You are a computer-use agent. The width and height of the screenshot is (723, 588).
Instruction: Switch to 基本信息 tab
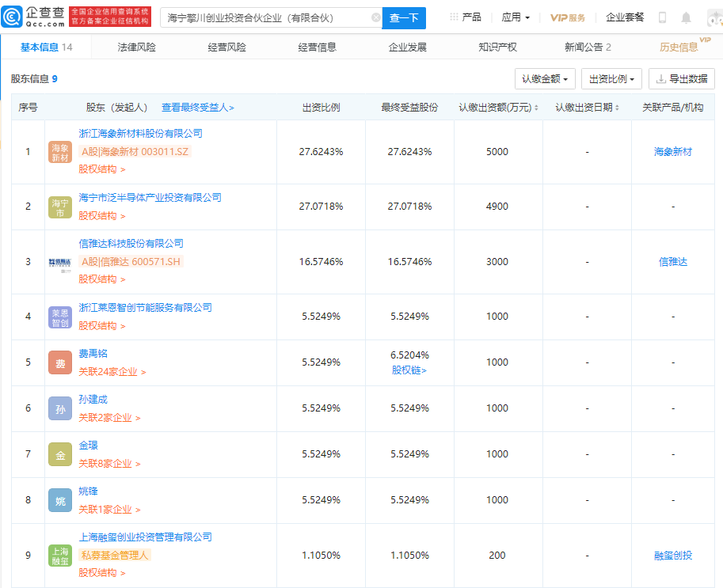pos(46,47)
